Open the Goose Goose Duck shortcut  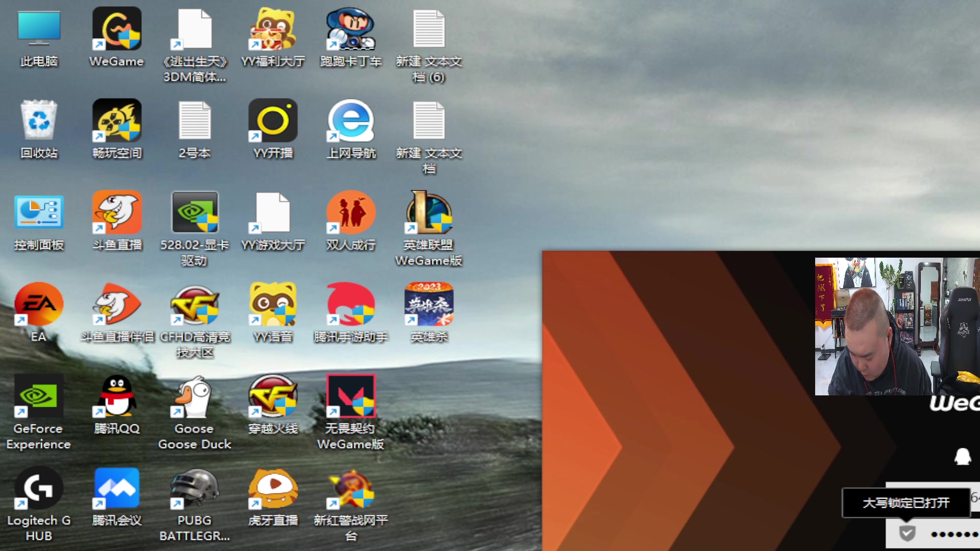pyautogui.click(x=194, y=396)
